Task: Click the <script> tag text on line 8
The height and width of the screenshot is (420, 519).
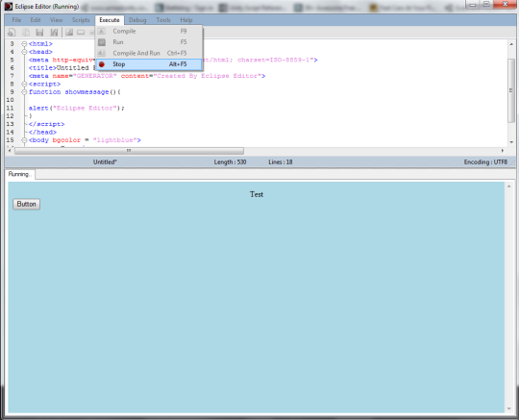Action: (x=44, y=84)
